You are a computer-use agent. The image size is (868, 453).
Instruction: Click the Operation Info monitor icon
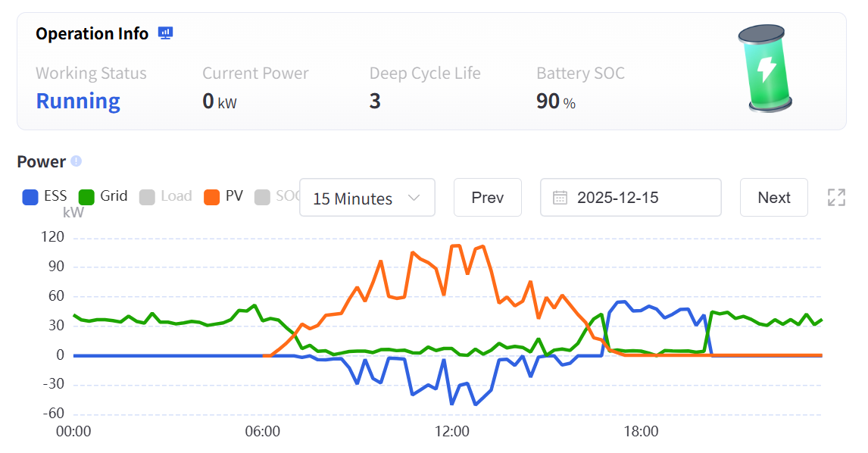coord(165,33)
